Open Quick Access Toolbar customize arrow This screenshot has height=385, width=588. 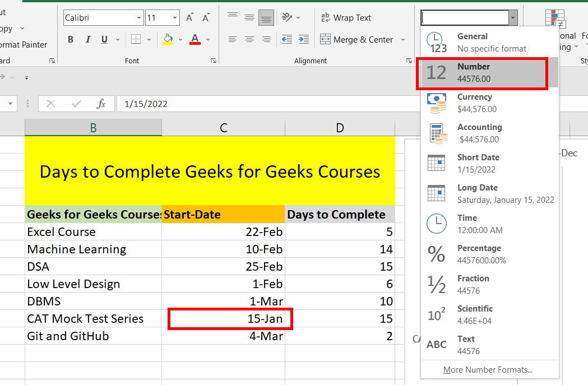pos(26,77)
